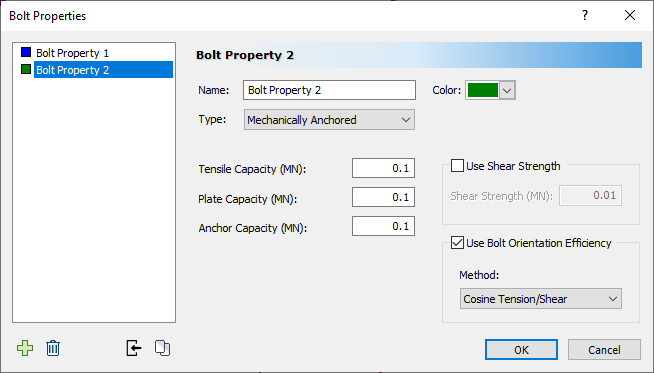Click the import properties arrow icon
The width and height of the screenshot is (654, 373).
[x=133, y=348]
